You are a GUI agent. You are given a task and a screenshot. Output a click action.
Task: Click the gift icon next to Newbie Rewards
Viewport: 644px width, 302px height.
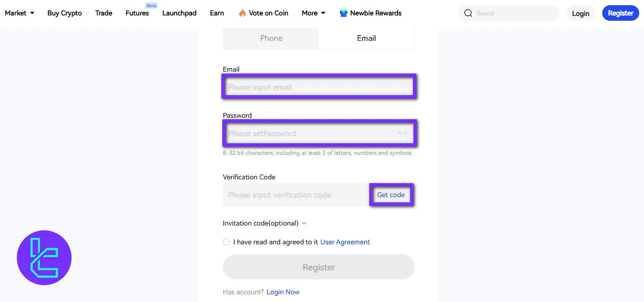click(x=343, y=13)
